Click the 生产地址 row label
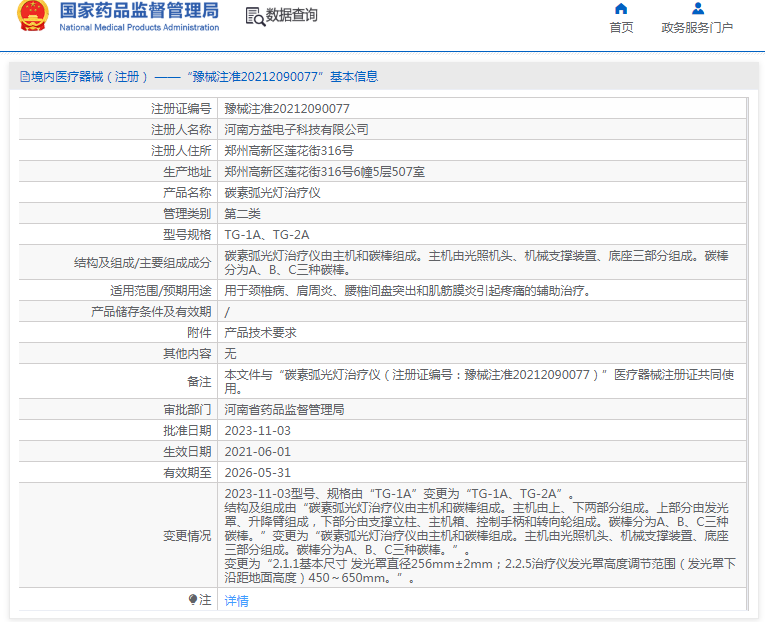The image size is (765, 622). [187, 172]
